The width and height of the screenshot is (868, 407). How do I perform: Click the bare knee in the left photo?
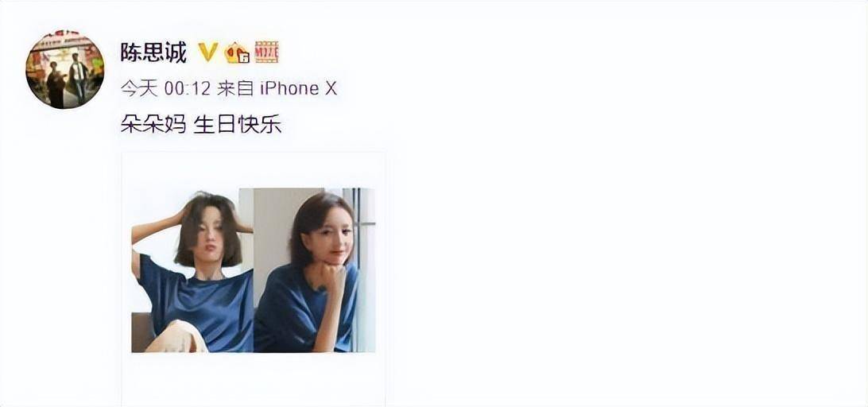[x=176, y=337]
